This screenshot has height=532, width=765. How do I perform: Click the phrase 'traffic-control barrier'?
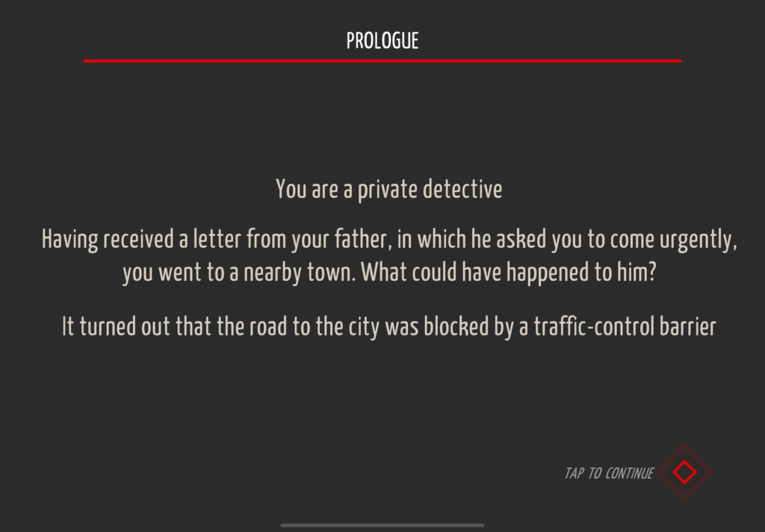(x=625, y=327)
